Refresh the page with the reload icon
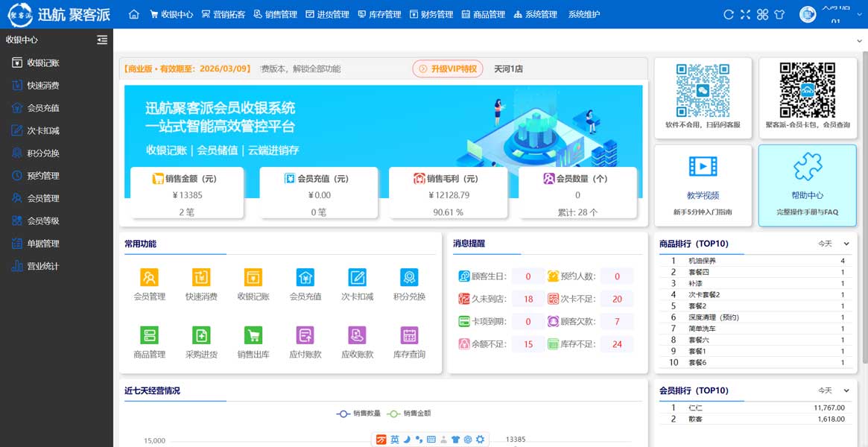This screenshot has width=868, height=447. point(728,13)
